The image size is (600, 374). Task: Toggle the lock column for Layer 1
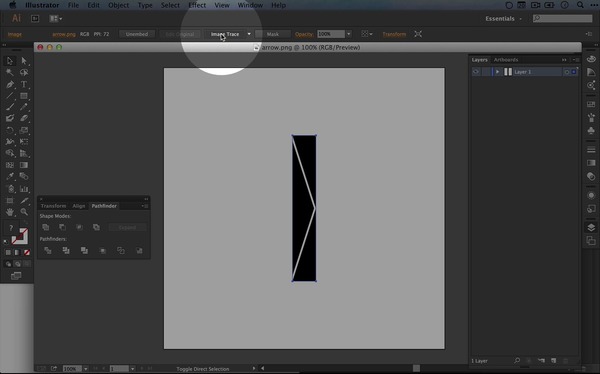tap(486, 72)
